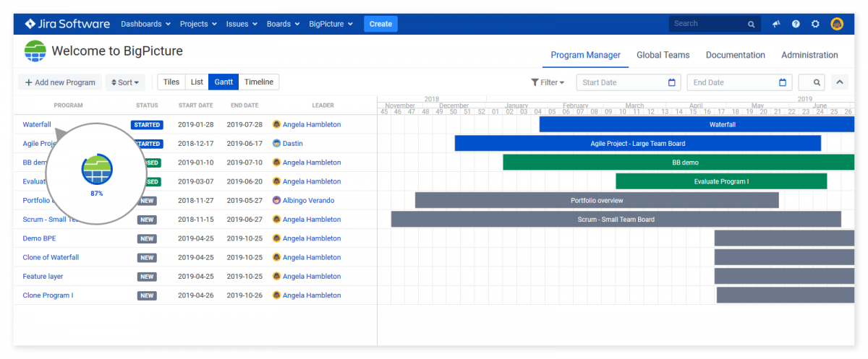Click the Create button

coord(380,24)
